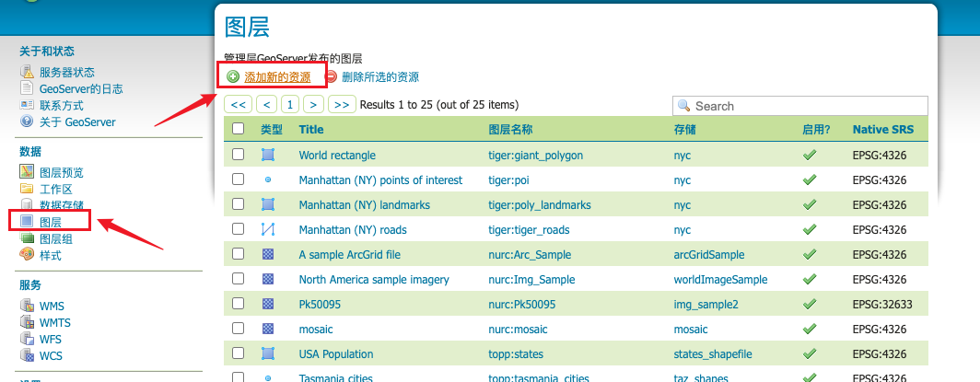
Task: Check the North America sample imagery checkbox
Action: (239, 279)
